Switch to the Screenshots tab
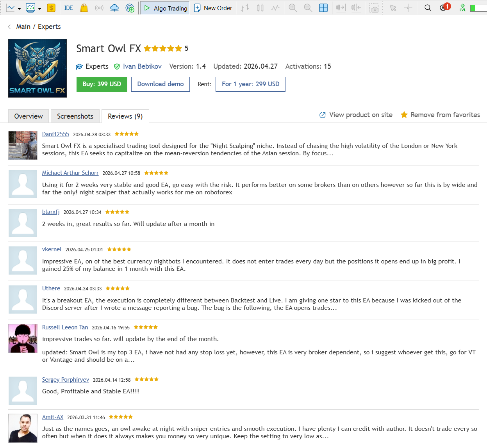 coord(75,116)
